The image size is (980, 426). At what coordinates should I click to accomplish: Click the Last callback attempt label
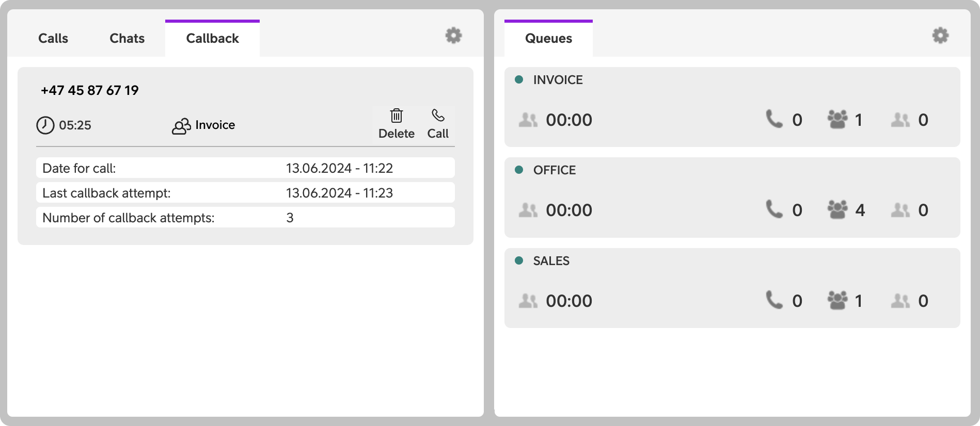click(106, 193)
